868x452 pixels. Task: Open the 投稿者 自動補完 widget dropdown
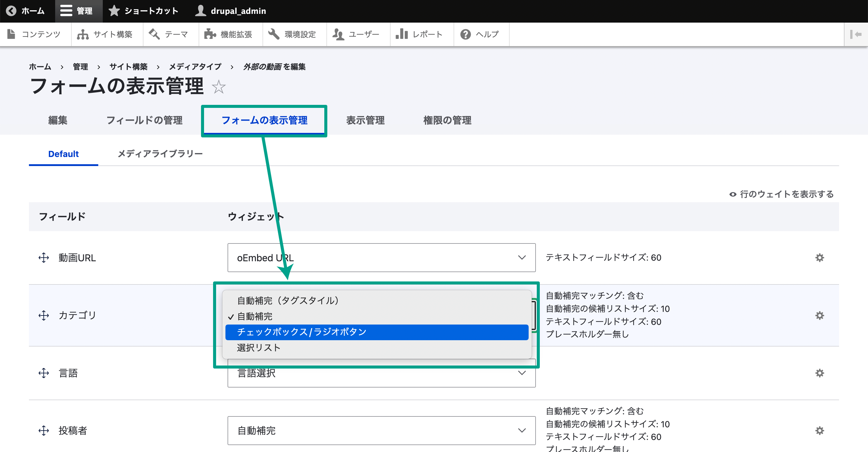(x=382, y=430)
